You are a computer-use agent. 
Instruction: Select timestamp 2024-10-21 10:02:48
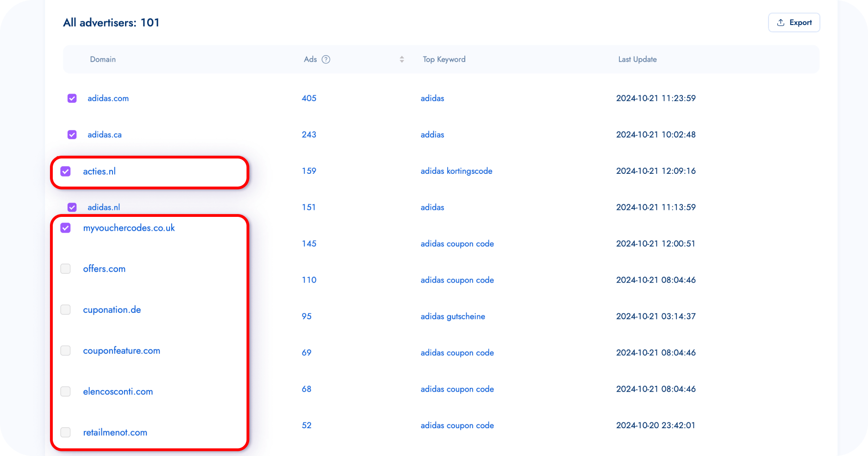tap(656, 134)
